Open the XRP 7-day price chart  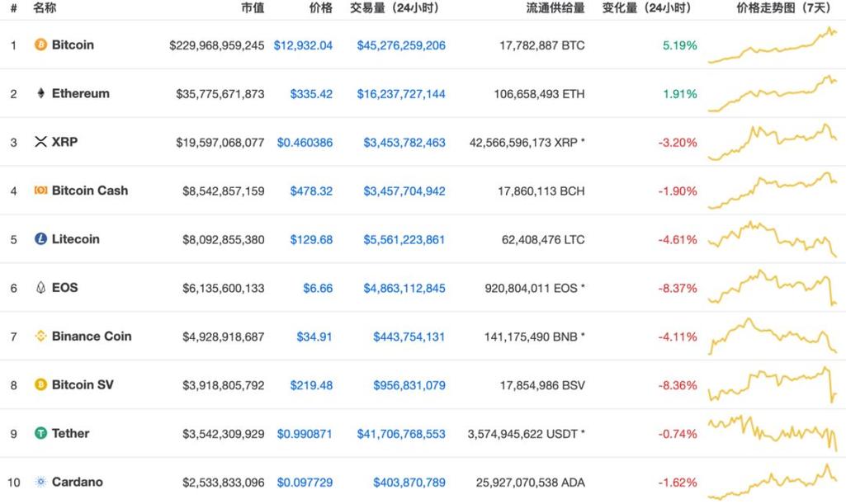[x=773, y=143]
